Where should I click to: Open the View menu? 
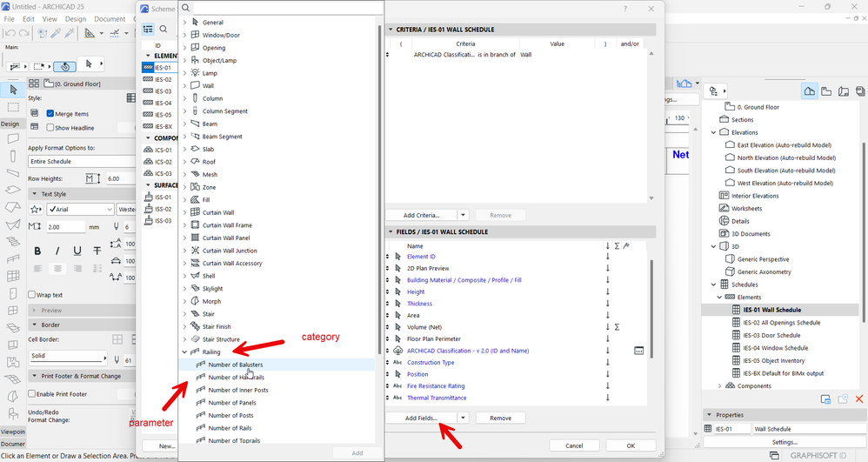50,19
